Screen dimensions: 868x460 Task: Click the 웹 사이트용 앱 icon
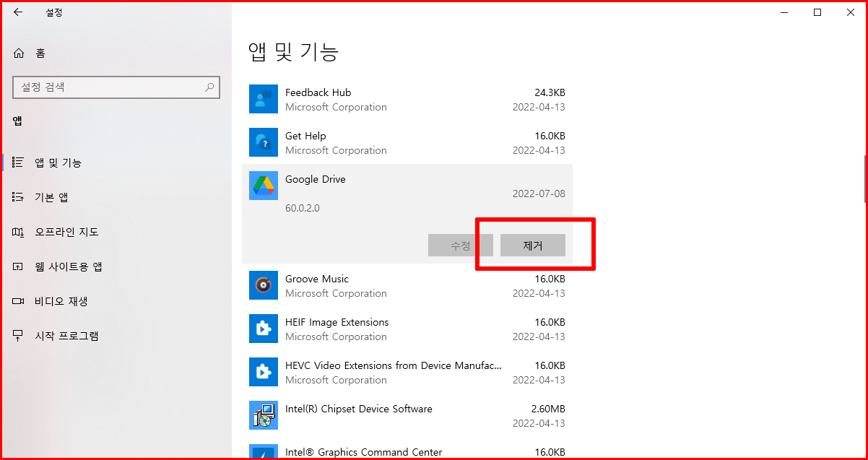coord(19,266)
